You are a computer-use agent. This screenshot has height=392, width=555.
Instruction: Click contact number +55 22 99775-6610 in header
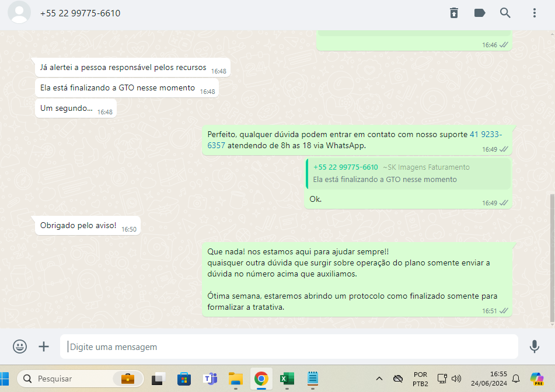[x=80, y=13]
